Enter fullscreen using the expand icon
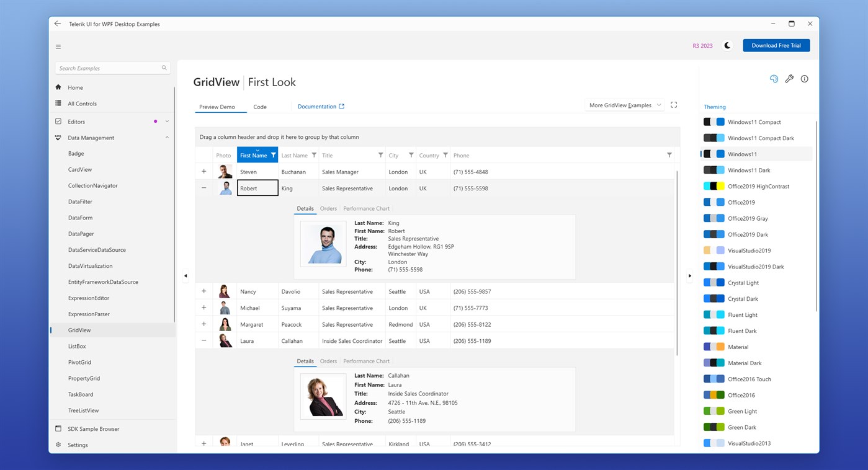 (674, 105)
